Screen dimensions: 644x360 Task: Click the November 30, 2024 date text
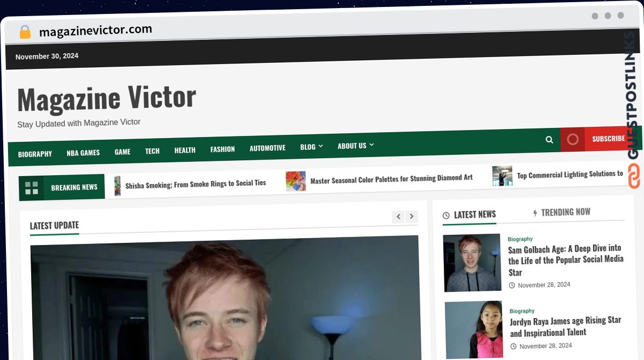click(x=47, y=56)
